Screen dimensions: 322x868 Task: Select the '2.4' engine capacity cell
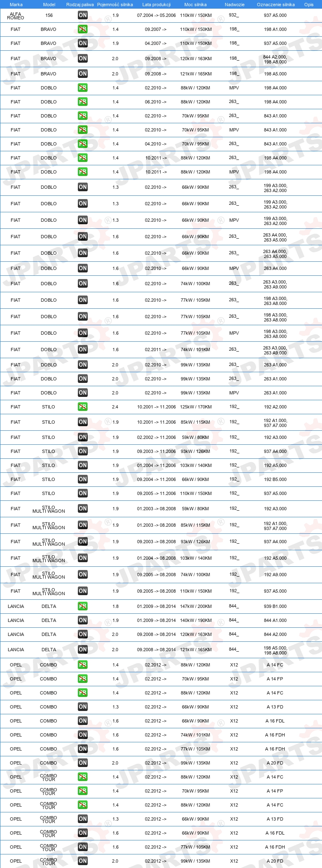click(115, 407)
